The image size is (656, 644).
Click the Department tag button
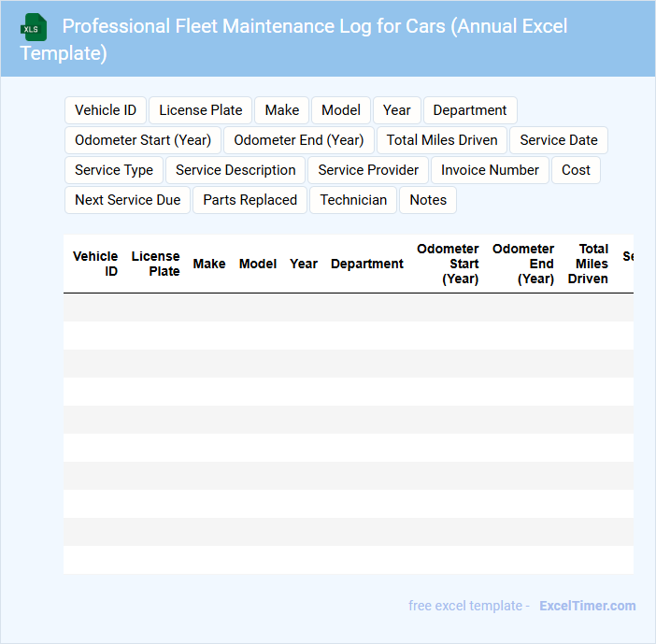[470, 110]
